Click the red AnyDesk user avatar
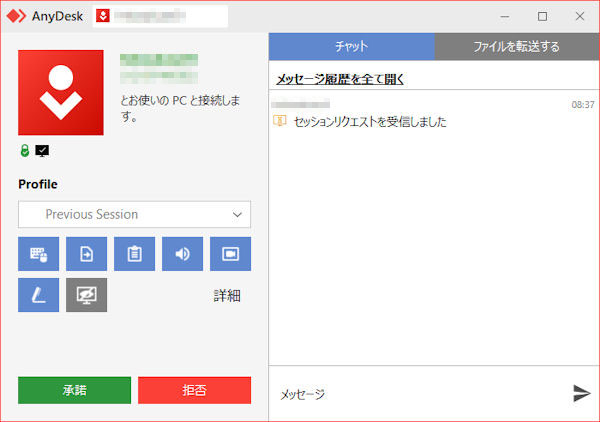This screenshot has width=600, height=422. [x=61, y=93]
